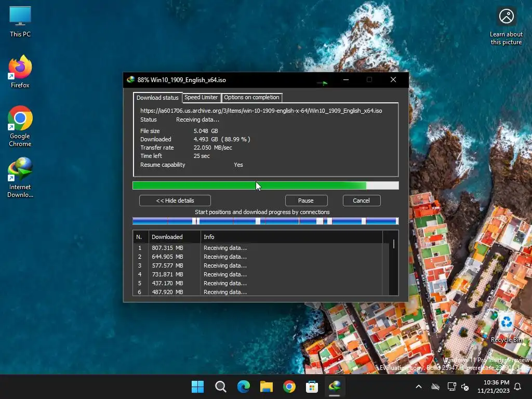
Task: Launch Chrome from the taskbar
Action: [289, 387]
